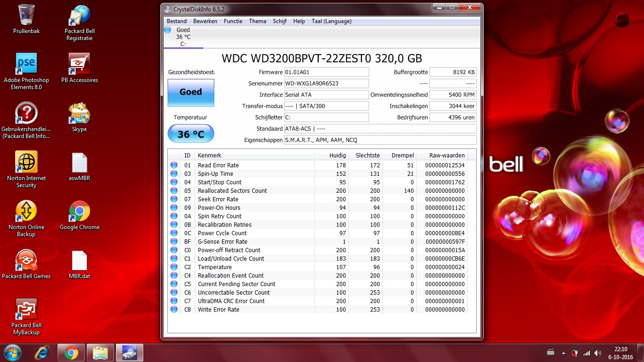Click the Bedrijfsuren 4396 uren field
This screenshot has height=362, width=644.
(x=453, y=117)
